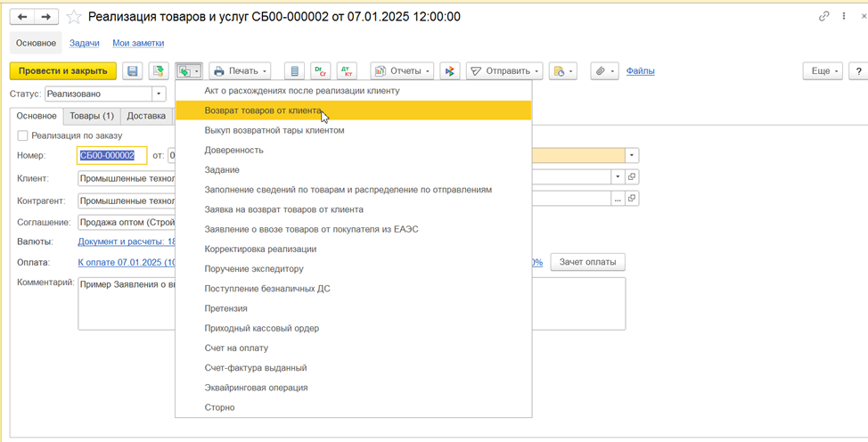Choose Задание from the menu

[353, 170]
